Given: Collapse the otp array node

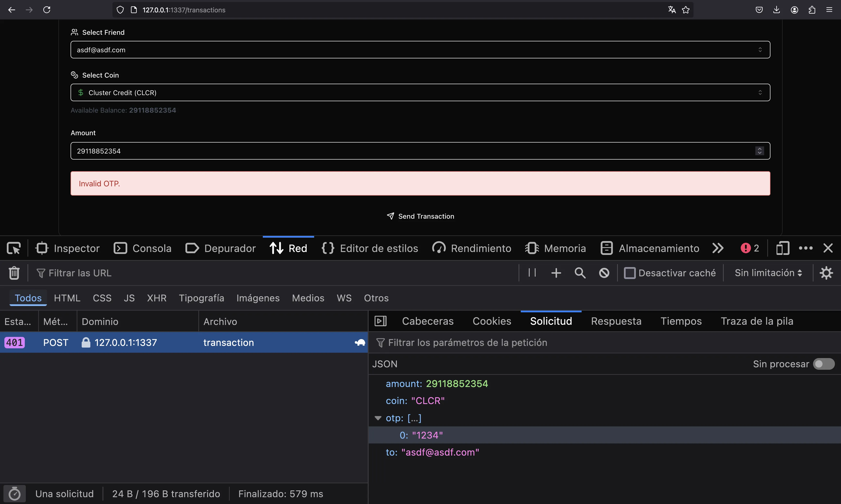Looking at the screenshot, I should [378, 418].
